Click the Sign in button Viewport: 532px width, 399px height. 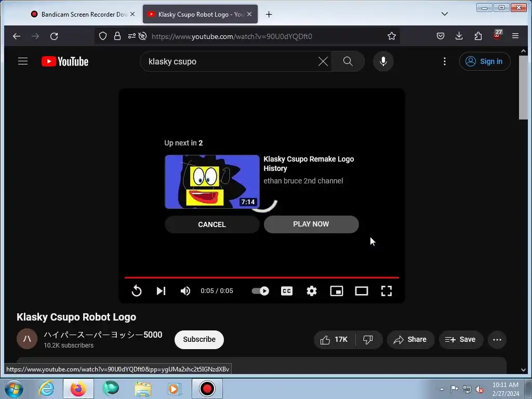click(x=485, y=61)
